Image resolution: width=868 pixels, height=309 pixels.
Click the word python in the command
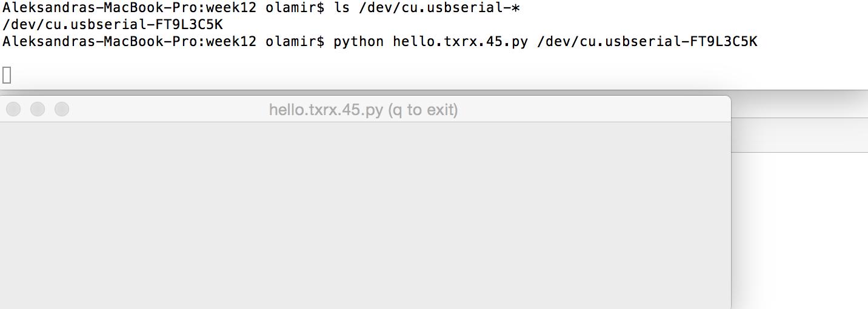point(359,42)
